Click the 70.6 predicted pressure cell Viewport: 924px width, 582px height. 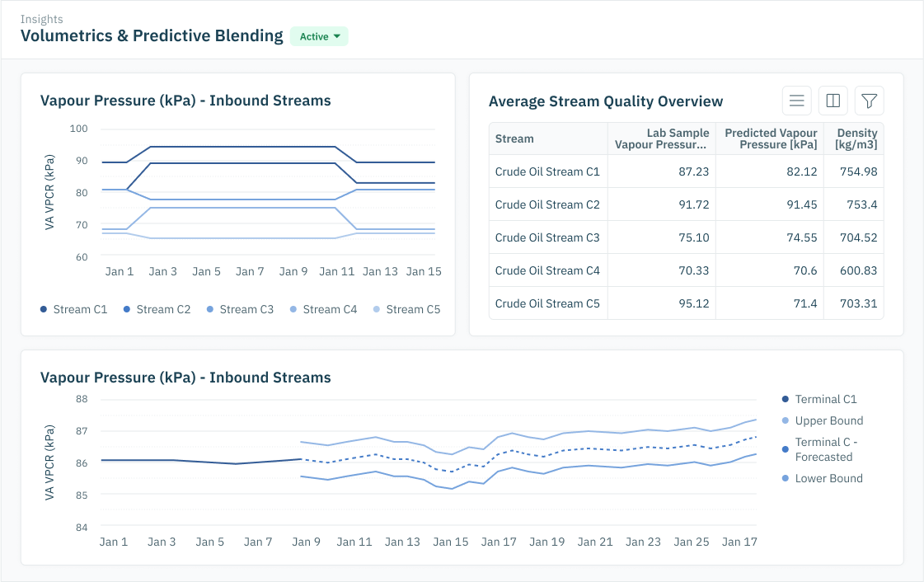point(770,270)
